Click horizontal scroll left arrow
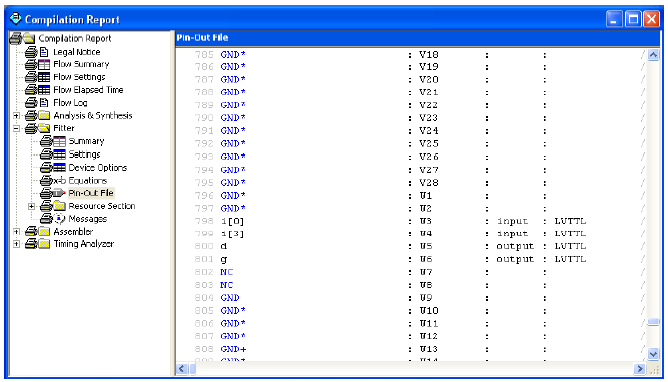This screenshot has height=382, width=668. pos(181,368)
